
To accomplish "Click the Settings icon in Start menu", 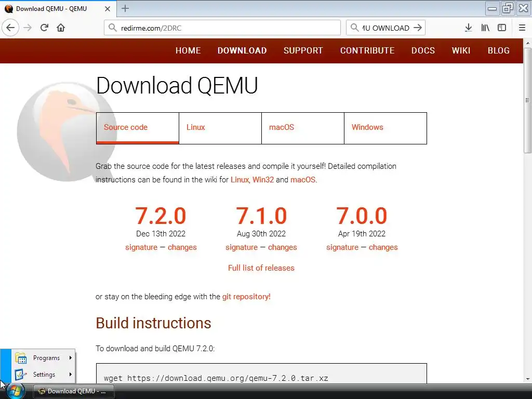I will click(21, 375).
